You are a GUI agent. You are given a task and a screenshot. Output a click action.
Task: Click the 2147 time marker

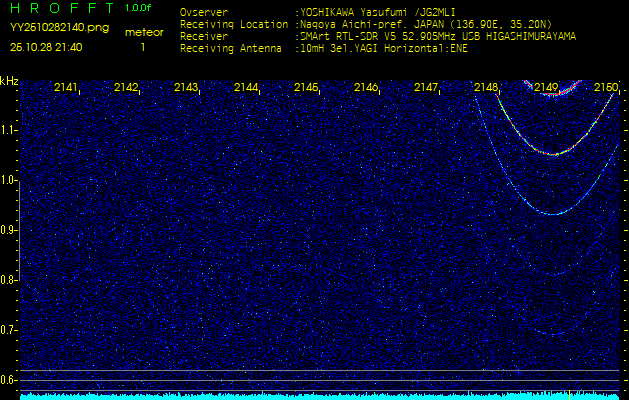[426, 88]
